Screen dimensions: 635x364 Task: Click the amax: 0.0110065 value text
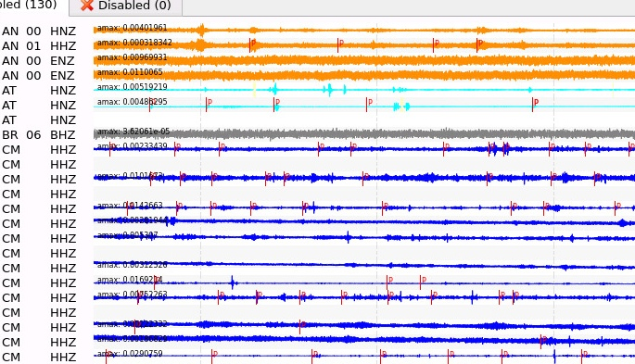pyautogui.click(x=130, y=72)
